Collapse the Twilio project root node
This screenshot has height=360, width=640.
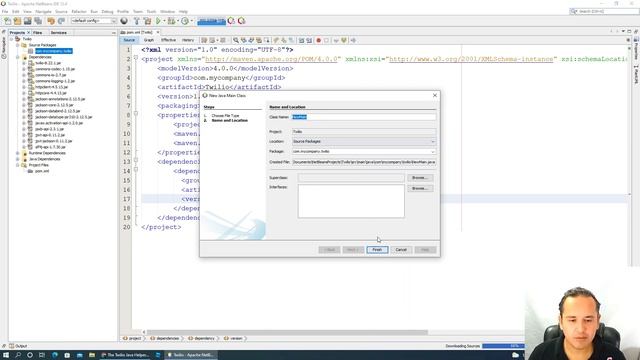(x=11, y=39)
